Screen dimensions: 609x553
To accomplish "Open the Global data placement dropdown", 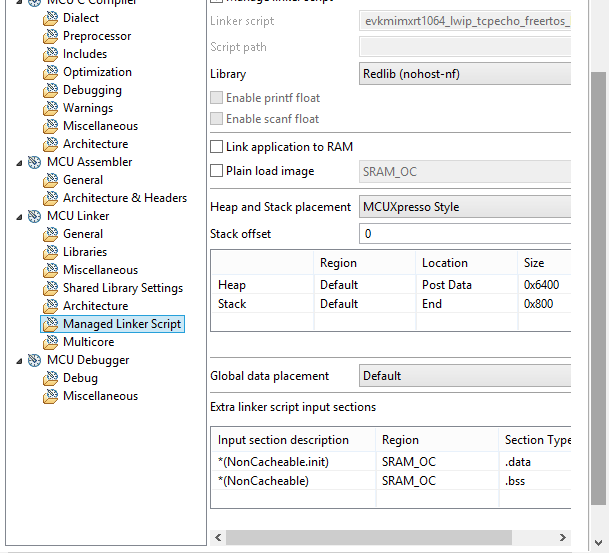I will coord(465,376).
